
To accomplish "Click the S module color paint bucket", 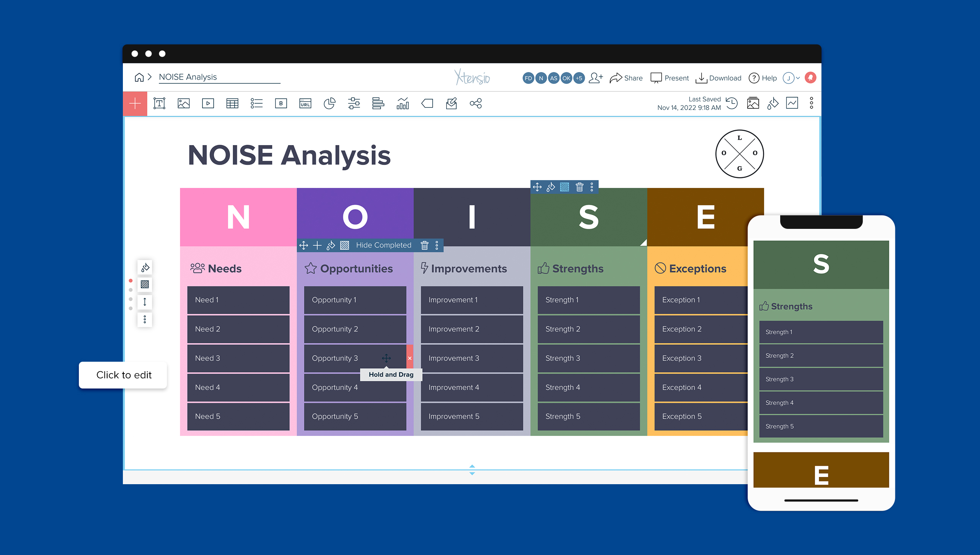I will click(x=551, y=187).
